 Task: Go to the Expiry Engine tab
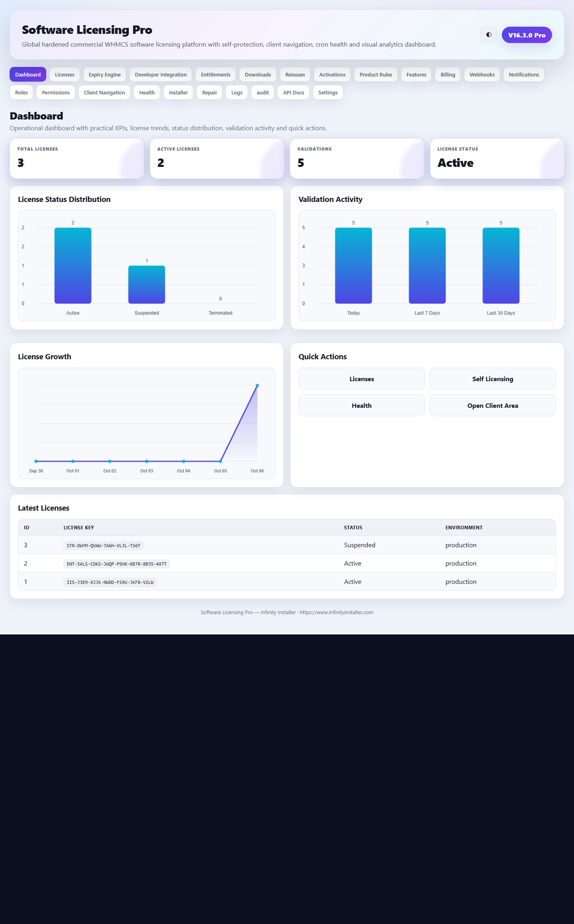pyautogui.click(x=105, y=74)
